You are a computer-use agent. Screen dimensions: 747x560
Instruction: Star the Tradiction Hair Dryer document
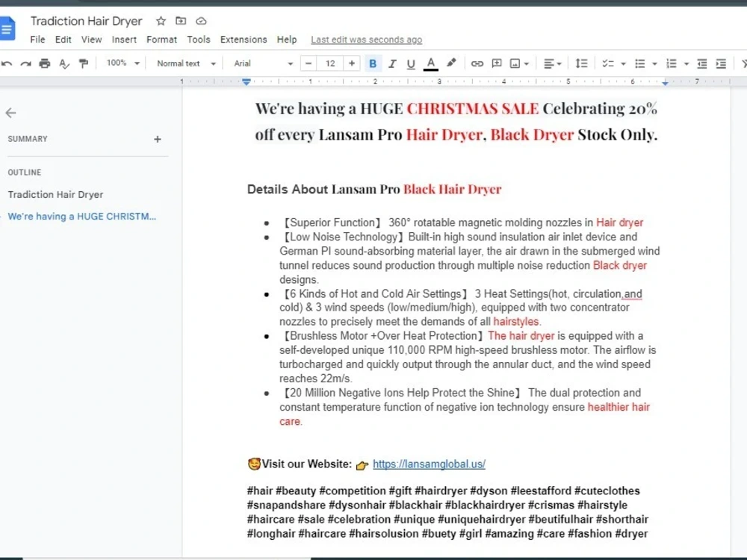tap(161, 21)
